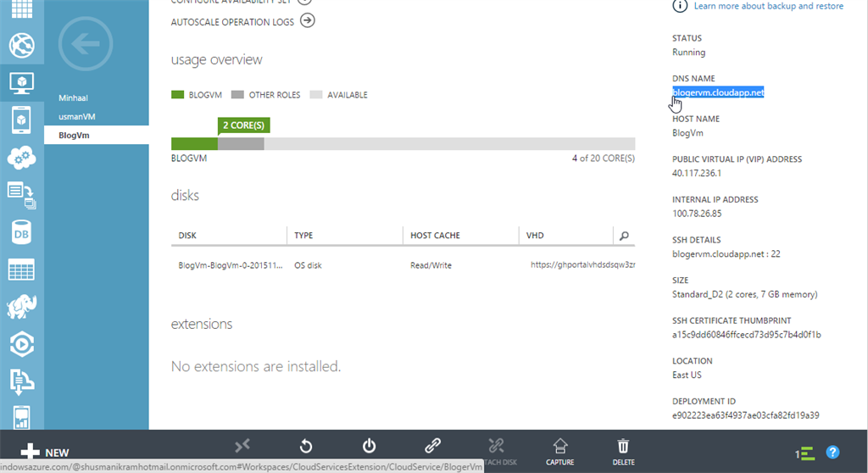
Task: Click the Standard_D2 size value
Action: click(744, 294)
